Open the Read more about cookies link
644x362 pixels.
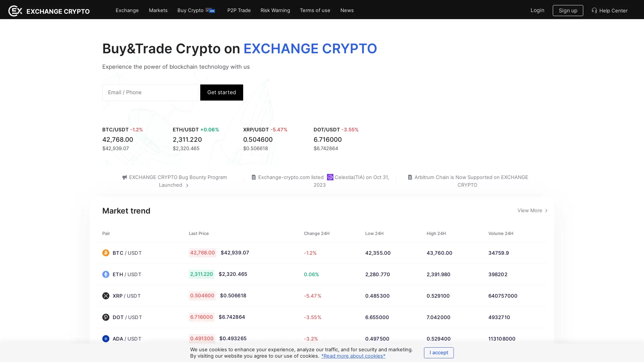coord(353,356)
